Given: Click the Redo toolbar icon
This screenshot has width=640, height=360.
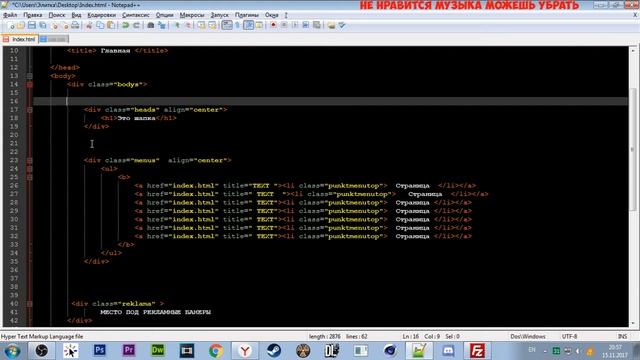Looking at the screenshot, I should 136,25.
